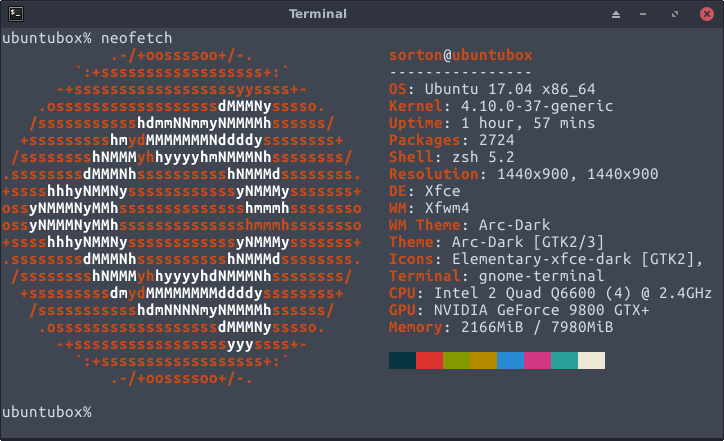Click the WM Theme: Arc-Dark line
The width and height of the screenshot is (724, 441).
pos(470,225)
